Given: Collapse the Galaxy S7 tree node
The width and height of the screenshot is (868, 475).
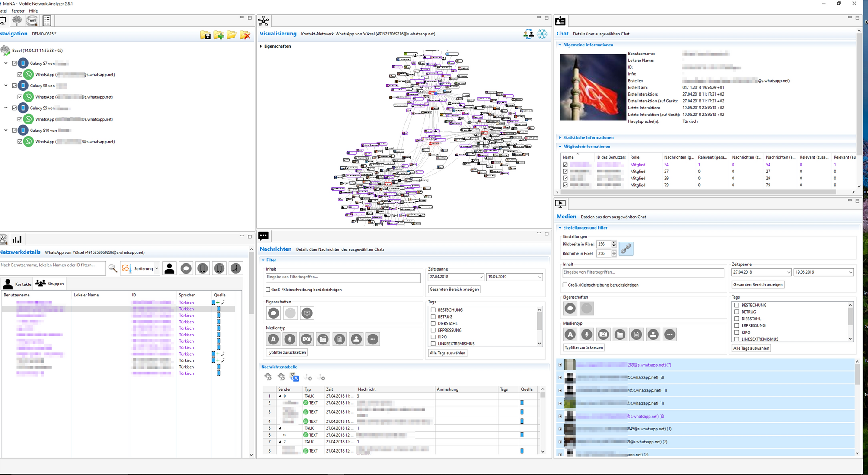Looking at the screenshot, I should click(x=6, y=63).
